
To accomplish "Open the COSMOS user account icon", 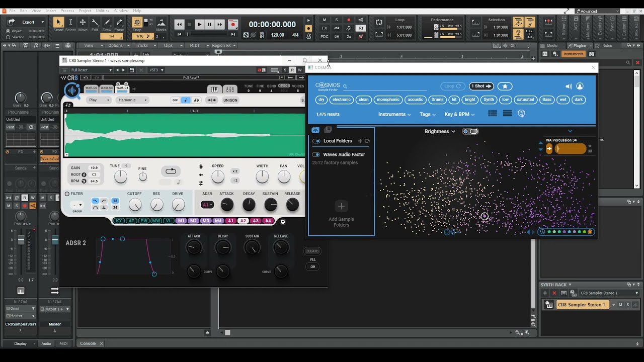I will (580, 86).
